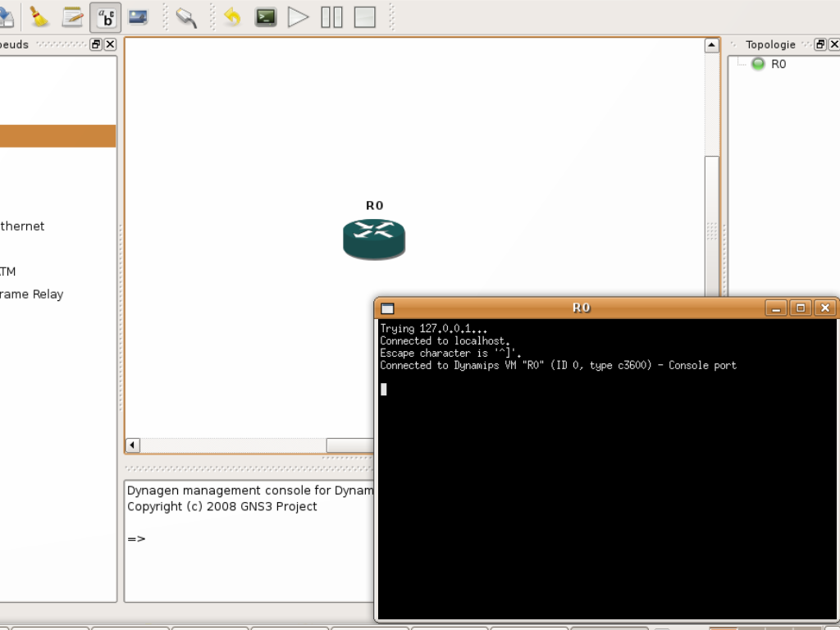Click the broom clear-topology icon
This screenshot has height=630, width=840.
point(39,17)
